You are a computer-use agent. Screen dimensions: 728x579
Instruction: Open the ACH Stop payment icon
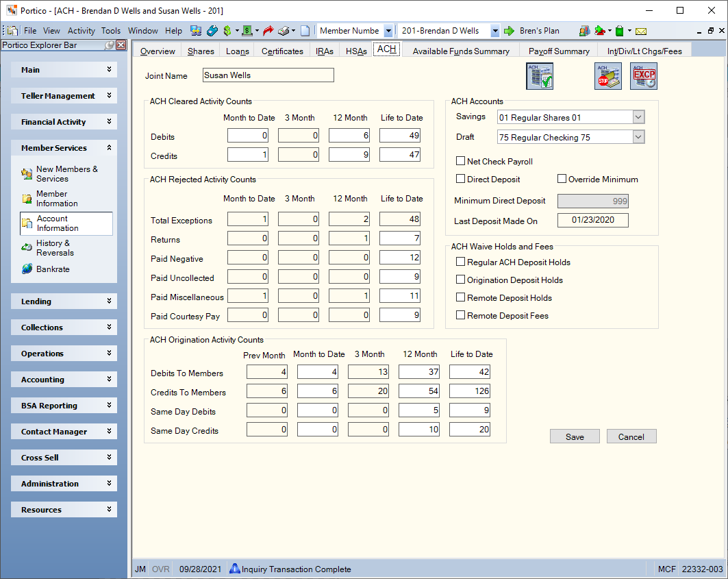tap(607, 76)
